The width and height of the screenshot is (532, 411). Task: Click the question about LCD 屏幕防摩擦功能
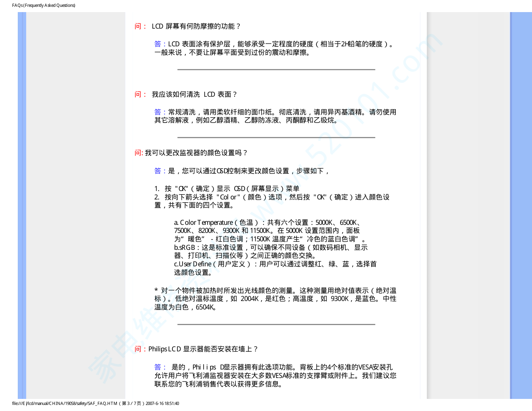196,26
